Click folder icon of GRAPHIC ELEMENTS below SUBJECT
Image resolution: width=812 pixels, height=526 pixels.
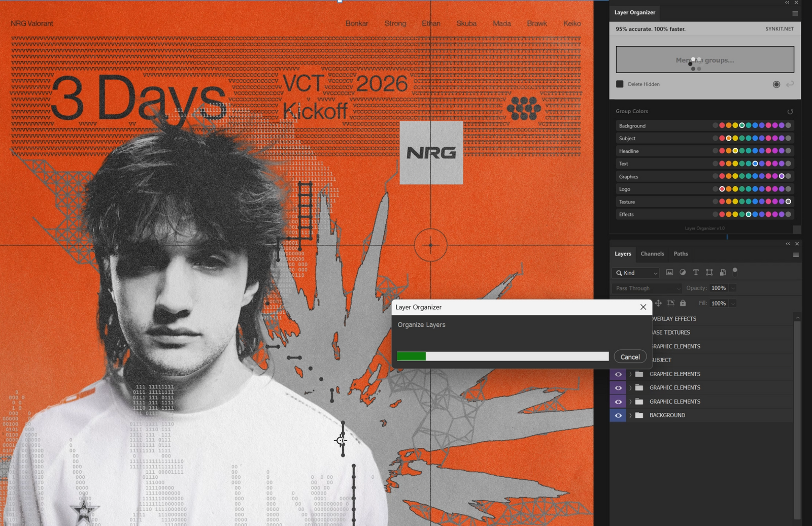coord(639,374)
